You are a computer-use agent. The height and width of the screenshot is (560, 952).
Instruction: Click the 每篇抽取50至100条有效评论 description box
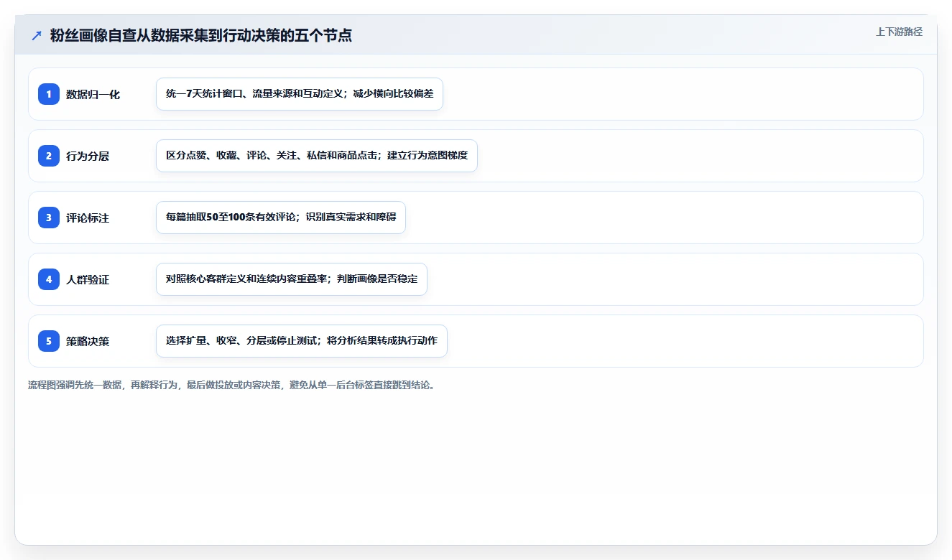tap(281, 218)
